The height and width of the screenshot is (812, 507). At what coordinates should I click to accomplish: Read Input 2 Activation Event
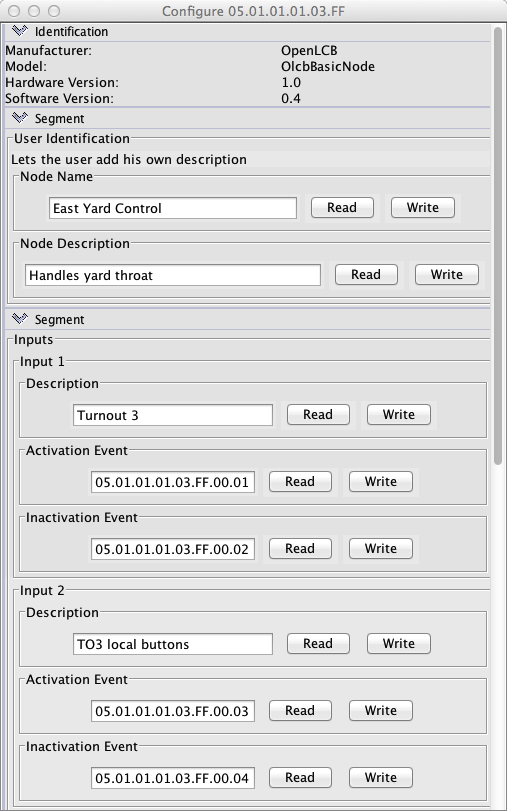click(x=300, y=710)
